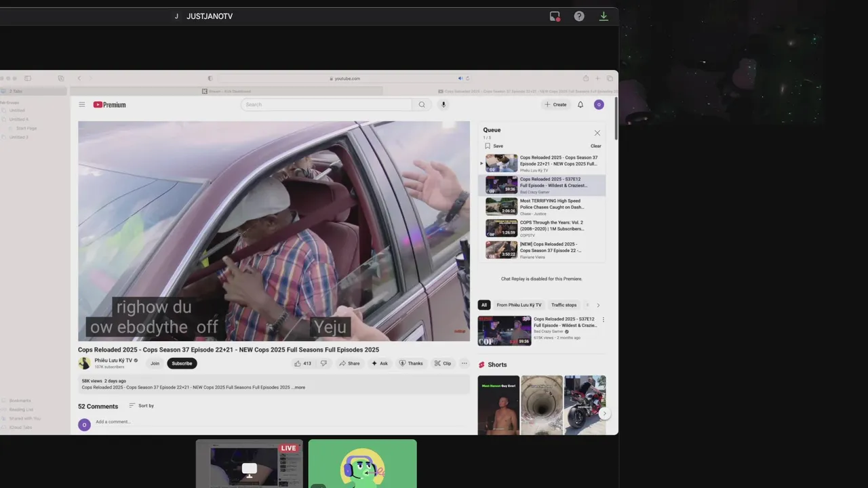Image resolution: width=868 pixels, height=488 pixels.
Task: Open the help question mark icon
Action: [579, 16]
